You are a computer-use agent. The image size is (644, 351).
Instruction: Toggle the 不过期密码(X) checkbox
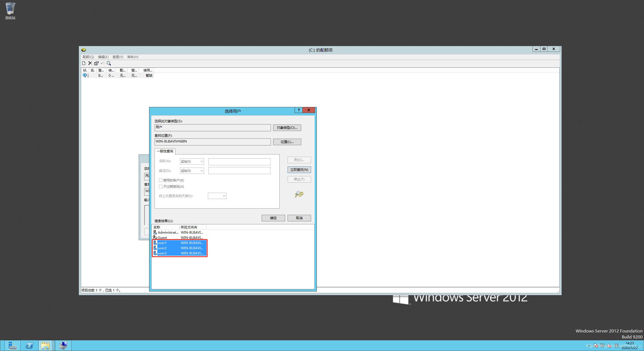tap(161, 187)
